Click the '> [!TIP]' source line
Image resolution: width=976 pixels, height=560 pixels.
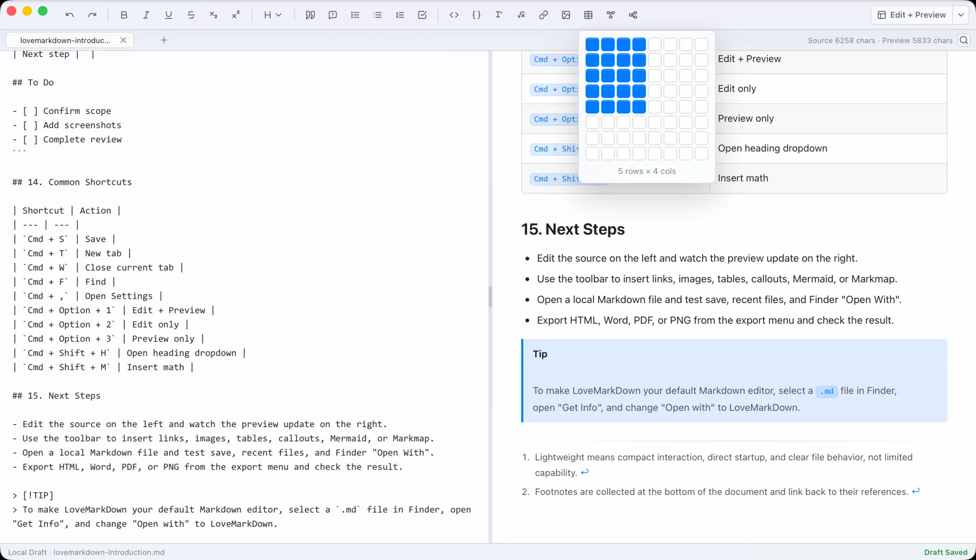33,495
